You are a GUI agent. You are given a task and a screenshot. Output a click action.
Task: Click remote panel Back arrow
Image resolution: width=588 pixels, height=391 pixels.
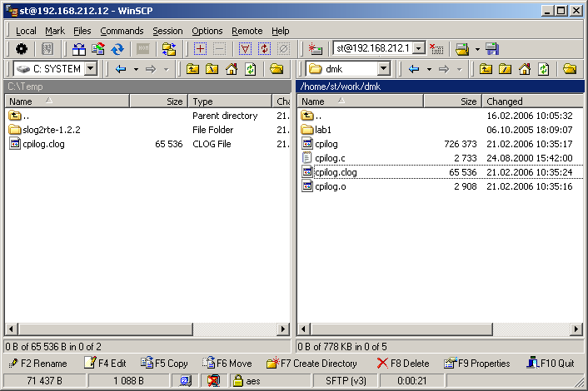click(x=414, y=69)
